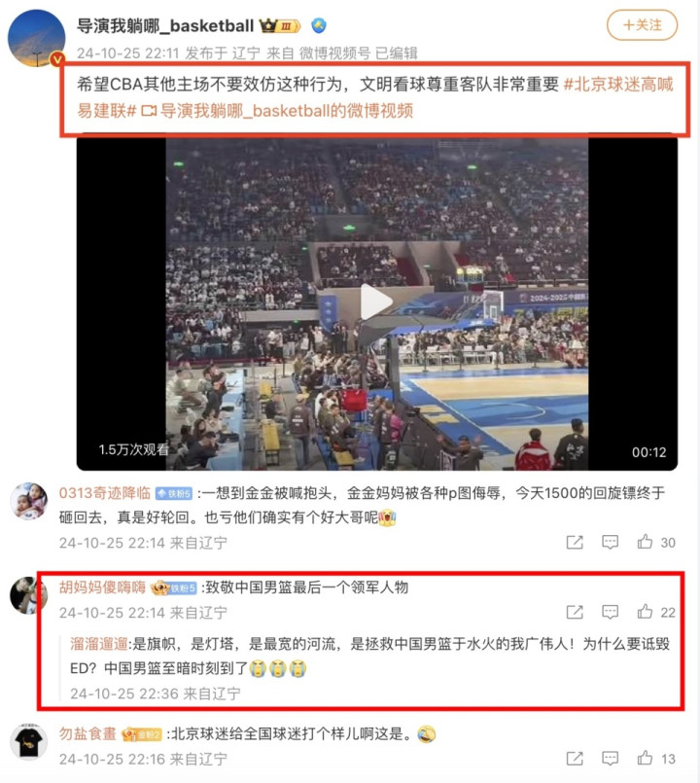Open the poster's sunset profile avatar
The width and height of the screenshot is (700, 783).
(x=36, y=38)
